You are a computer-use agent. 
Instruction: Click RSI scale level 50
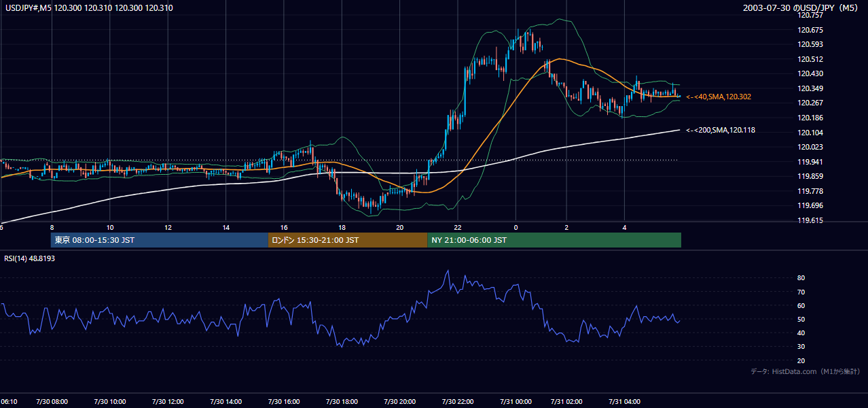coord(801,320)
